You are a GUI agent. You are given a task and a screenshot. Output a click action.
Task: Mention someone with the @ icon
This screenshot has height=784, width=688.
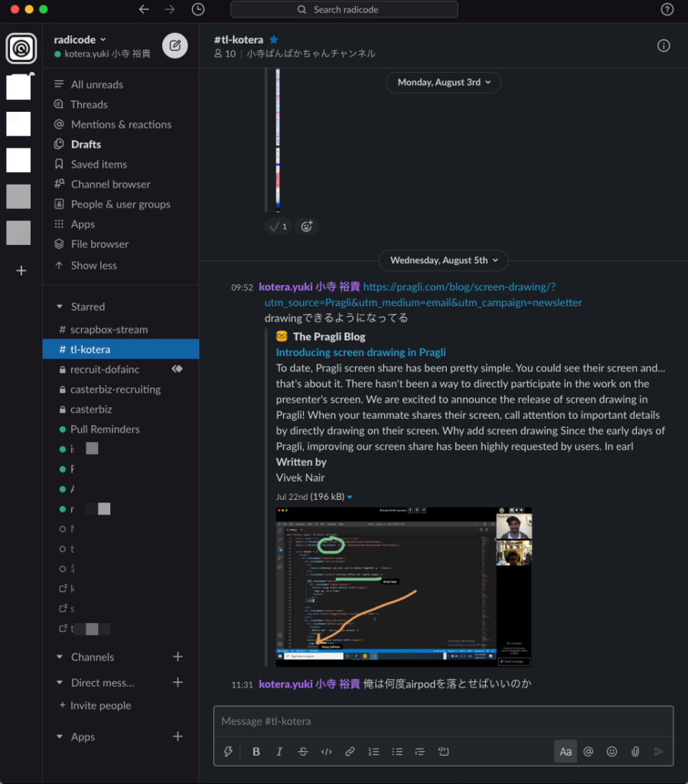[588, 752]
